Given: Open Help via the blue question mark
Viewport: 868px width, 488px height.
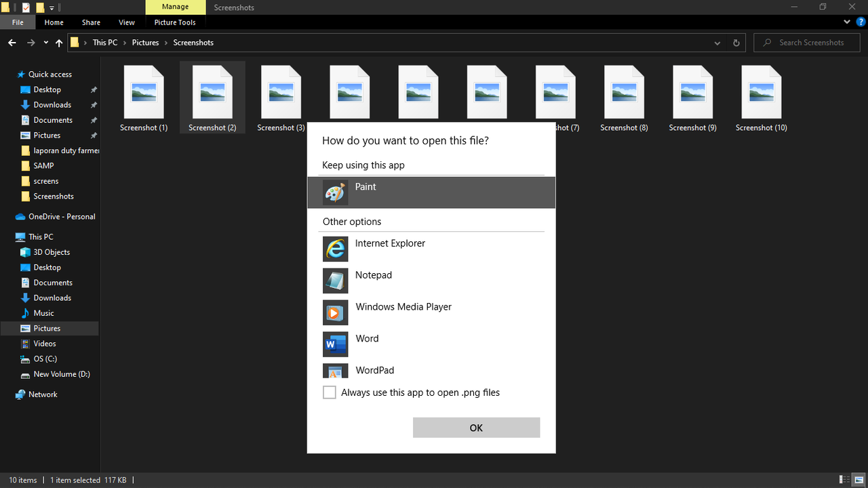Looking at the screenshot, I should tap(861, 22).
